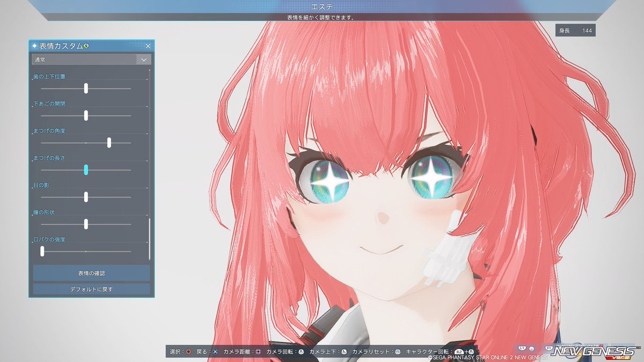The height and width of the screenshot is (362, 644).
Task: Click the 歯の上下位置 slider handle
Action: point(86,88)
